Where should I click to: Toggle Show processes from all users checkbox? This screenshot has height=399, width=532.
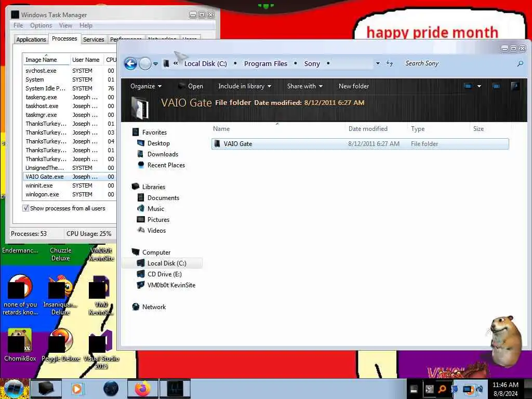point(25,208)
